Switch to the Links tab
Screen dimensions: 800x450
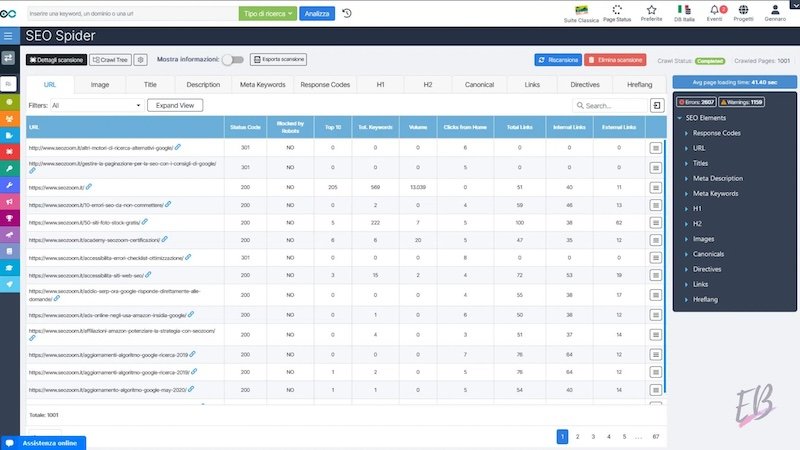pos(532,85)
